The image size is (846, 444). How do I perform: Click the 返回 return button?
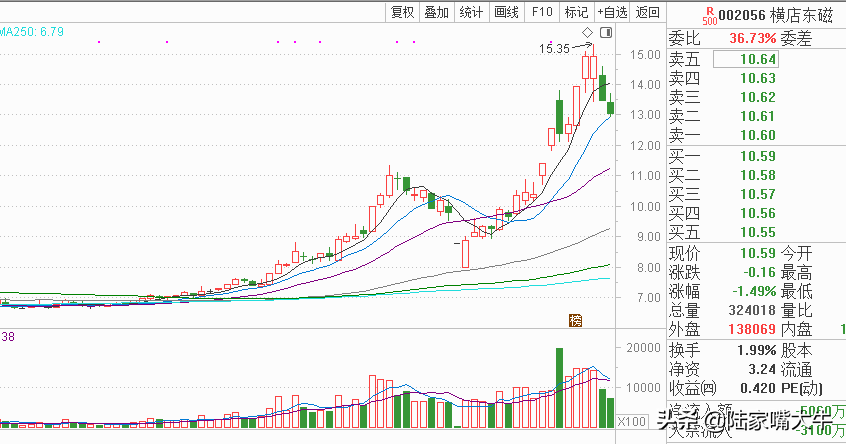point(647,12)
